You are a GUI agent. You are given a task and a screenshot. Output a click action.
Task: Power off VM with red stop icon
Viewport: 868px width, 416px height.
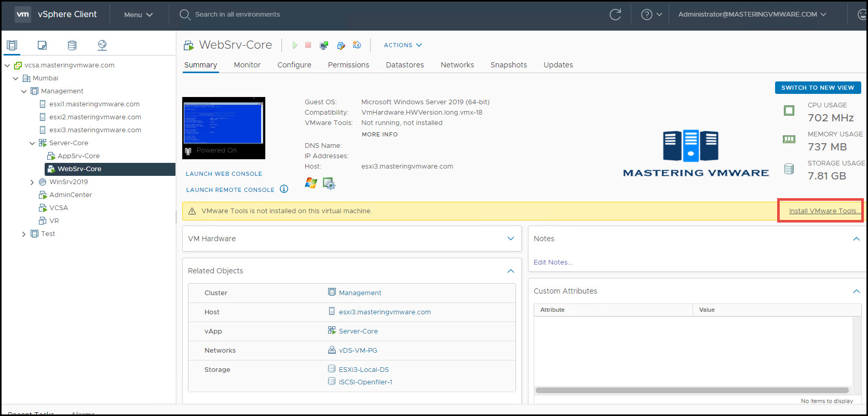[308, 45]
